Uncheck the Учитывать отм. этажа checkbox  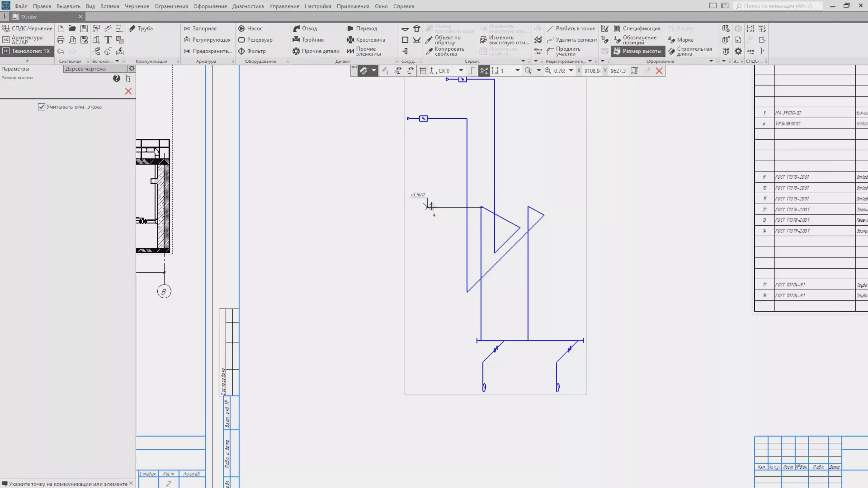tap(42, 107)
